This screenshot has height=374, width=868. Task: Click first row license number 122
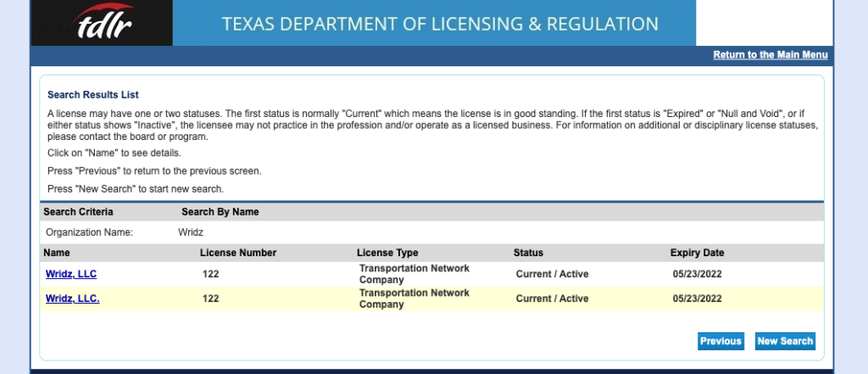210,274
